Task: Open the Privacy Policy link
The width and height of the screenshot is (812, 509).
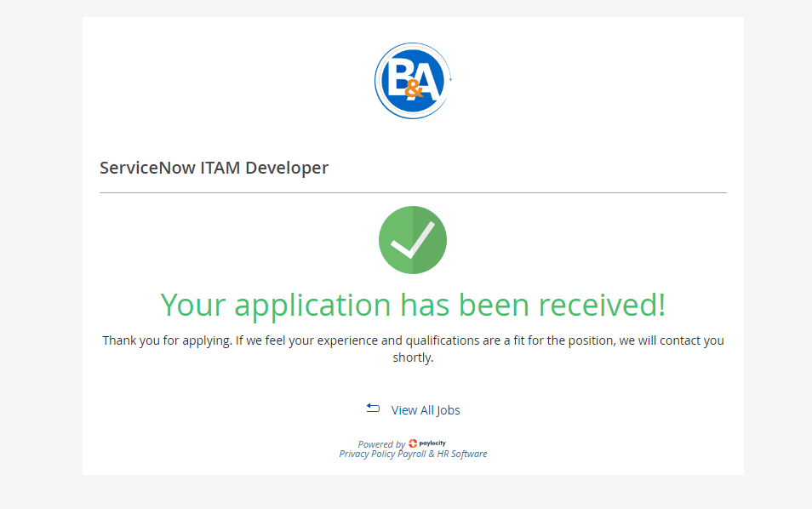Action: [x=367, y=454]
